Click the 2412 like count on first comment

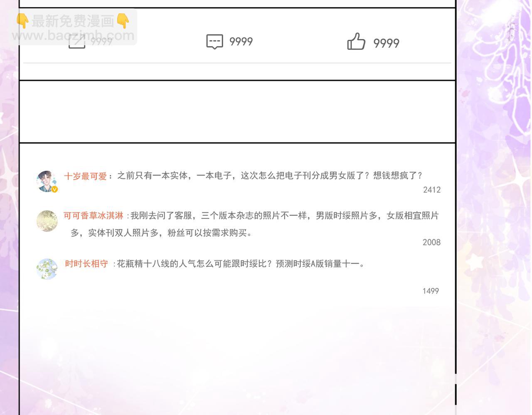pyautogui.click(x=431, y=190)
